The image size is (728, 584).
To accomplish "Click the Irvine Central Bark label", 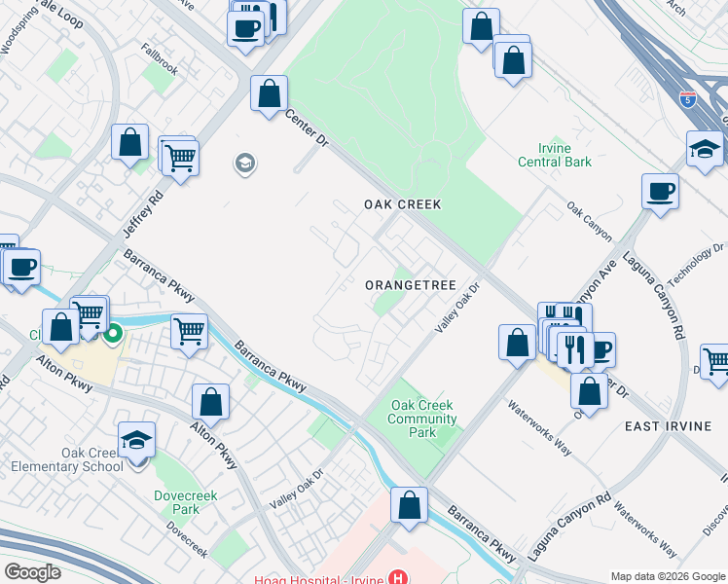I will [x=555, y=155].
